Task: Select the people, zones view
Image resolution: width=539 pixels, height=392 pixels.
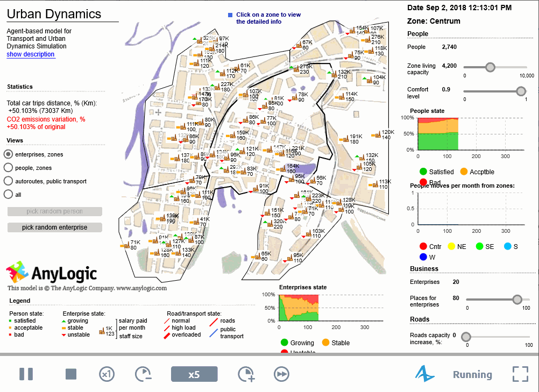Action: [8, 168]
